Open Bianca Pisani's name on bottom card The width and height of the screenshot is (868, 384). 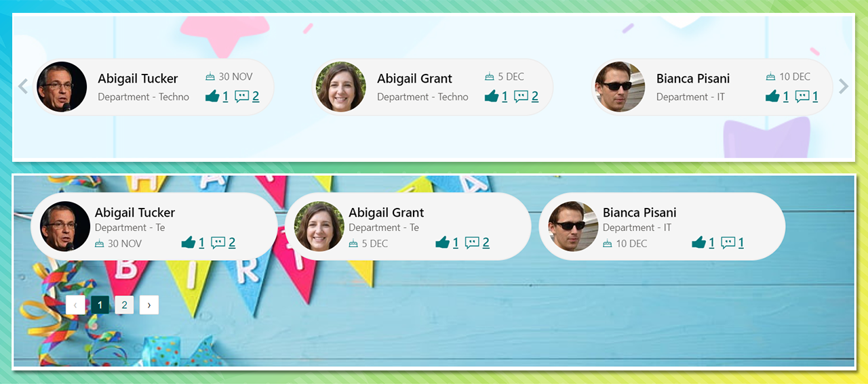639,213
